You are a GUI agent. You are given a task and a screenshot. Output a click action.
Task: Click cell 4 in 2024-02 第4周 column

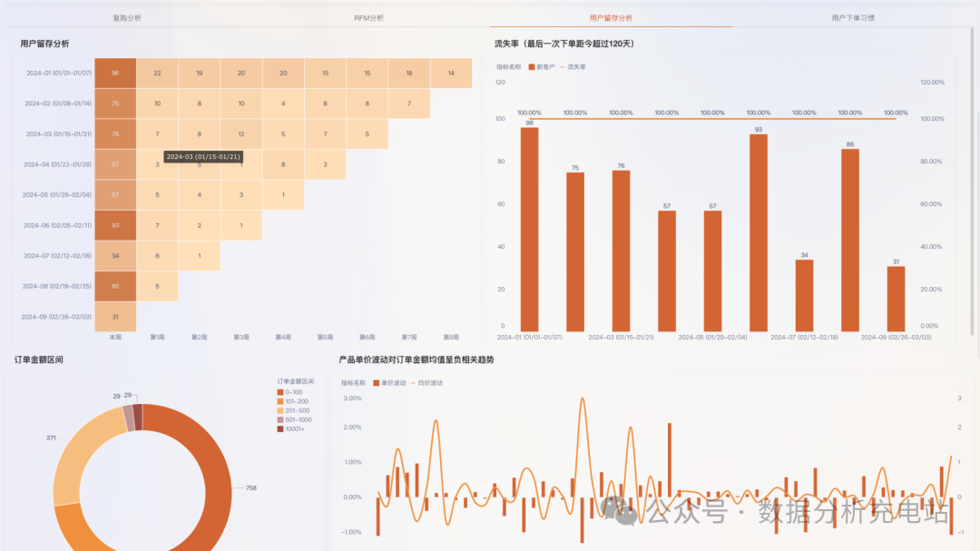pyautogui.click(x=283, y=103)
